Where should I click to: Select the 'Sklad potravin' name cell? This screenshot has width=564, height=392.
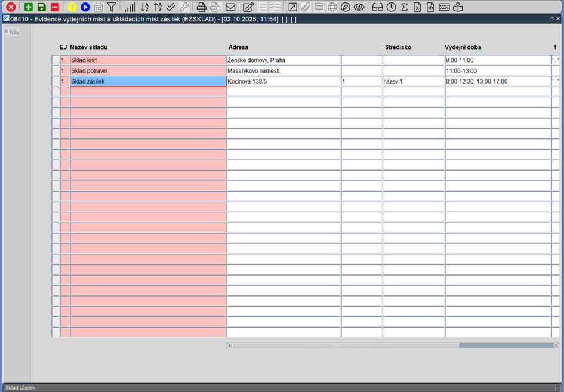(148, 71)
